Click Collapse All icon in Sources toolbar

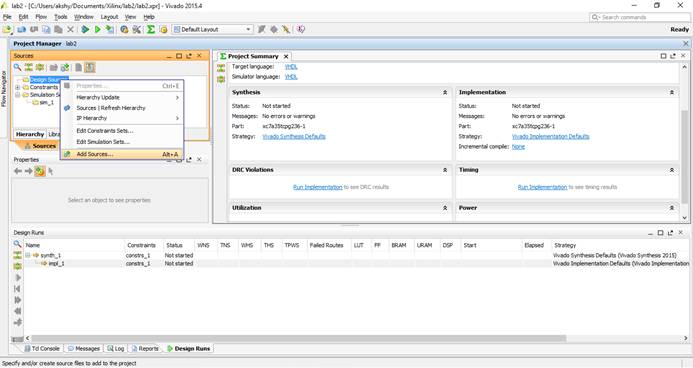coord(29,67)
